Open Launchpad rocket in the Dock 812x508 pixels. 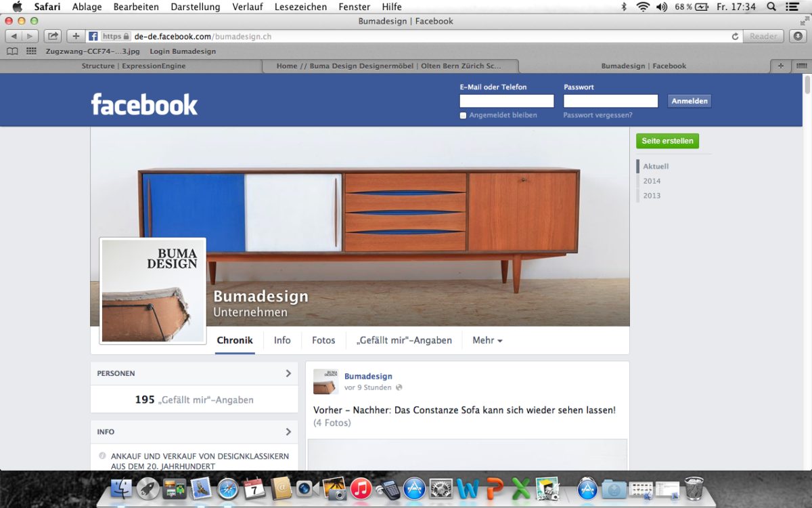pyautogui.click(x=148, y=488)
